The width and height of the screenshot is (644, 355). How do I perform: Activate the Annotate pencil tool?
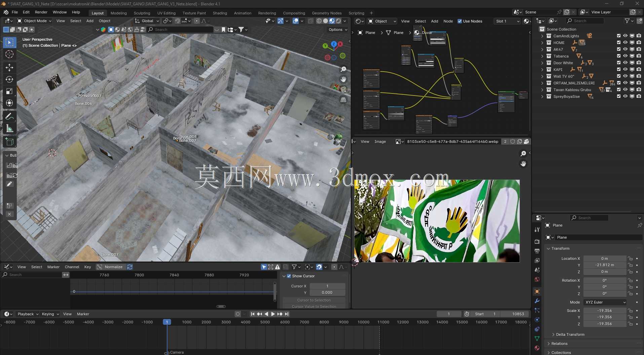9,117
